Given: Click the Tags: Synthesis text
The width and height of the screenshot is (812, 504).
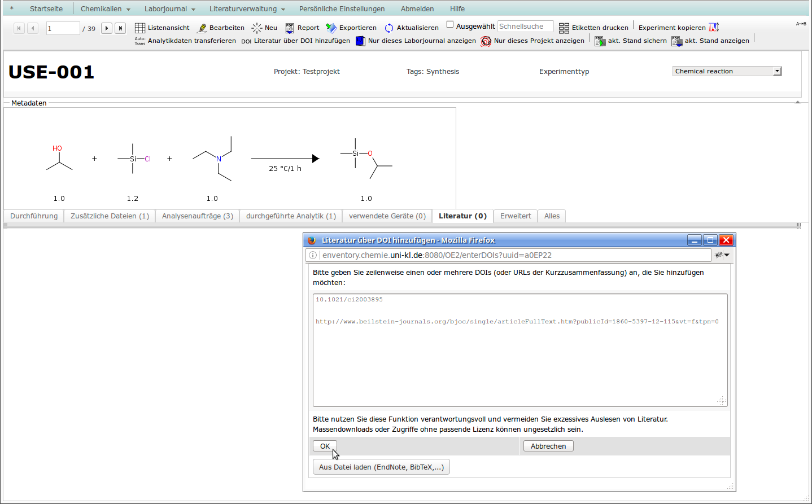Looking at the screenshot, I should [x=433, y=72].
